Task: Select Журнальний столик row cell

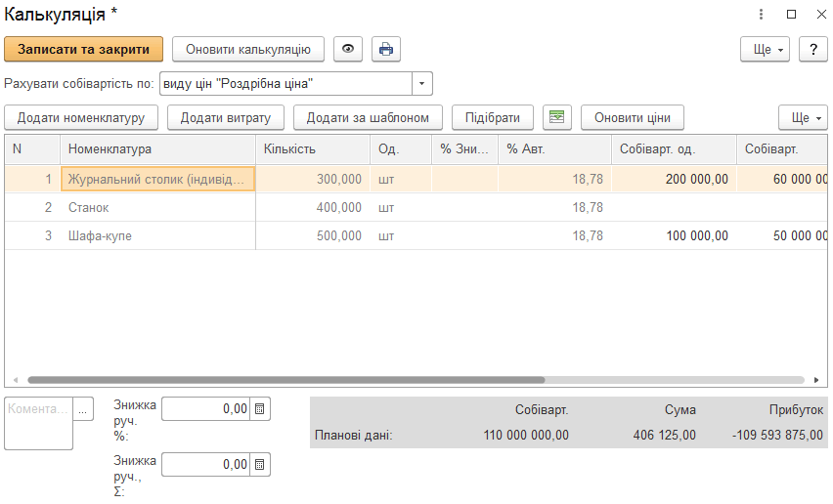Action: coord(157,180)
